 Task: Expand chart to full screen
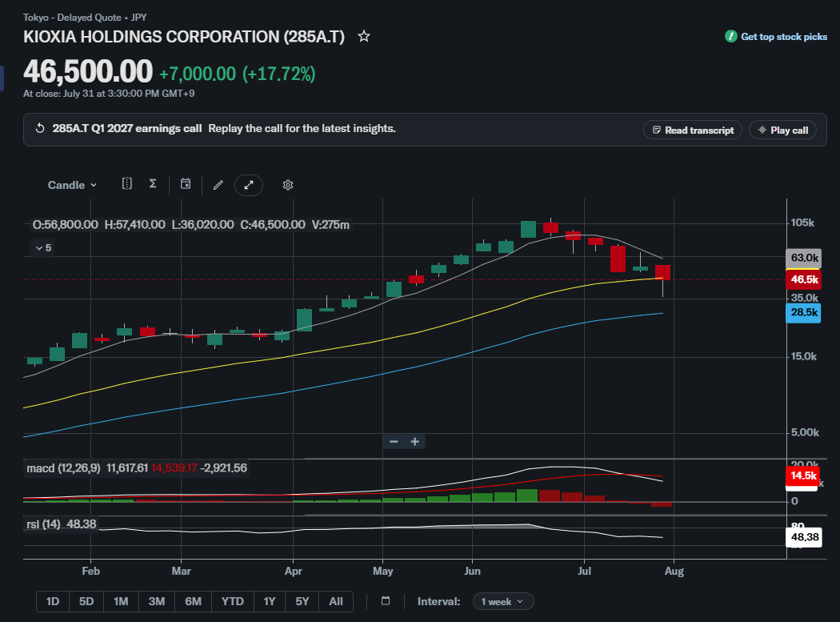pyautogui.click(x=249, y=185)
